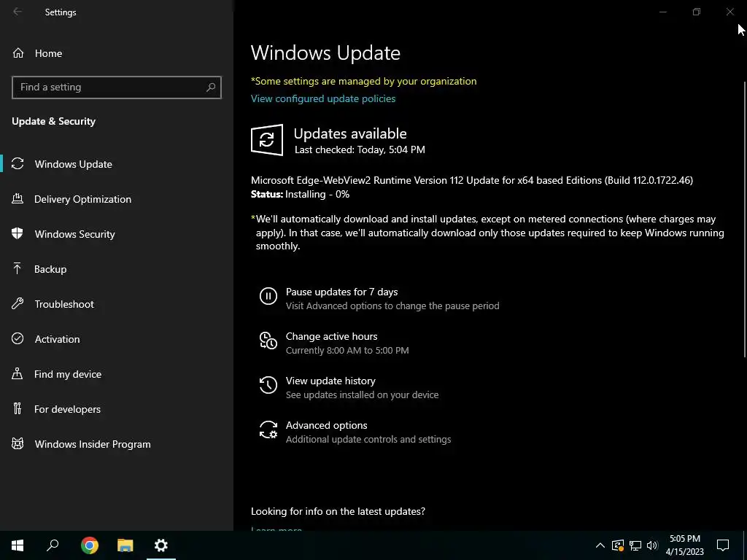Screen dimensions: 747x560
Task: Click the tray icon with the orange dot
Action: pos(617,545)
